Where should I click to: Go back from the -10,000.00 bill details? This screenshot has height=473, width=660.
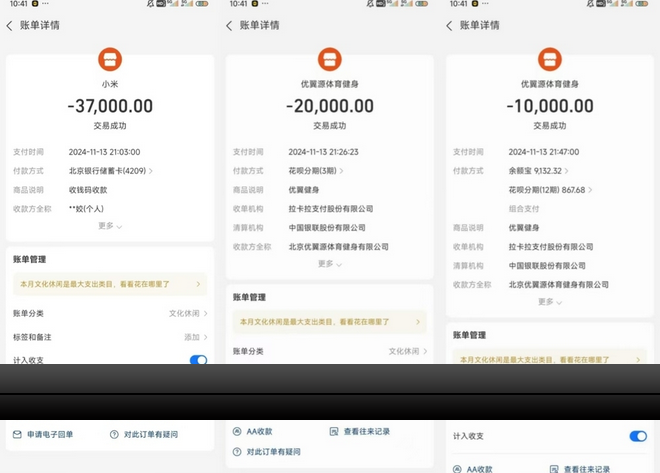point(449,26)
